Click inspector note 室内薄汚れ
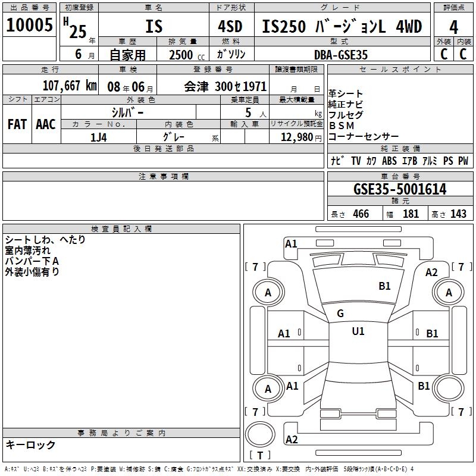 click(x=27, y=250)
